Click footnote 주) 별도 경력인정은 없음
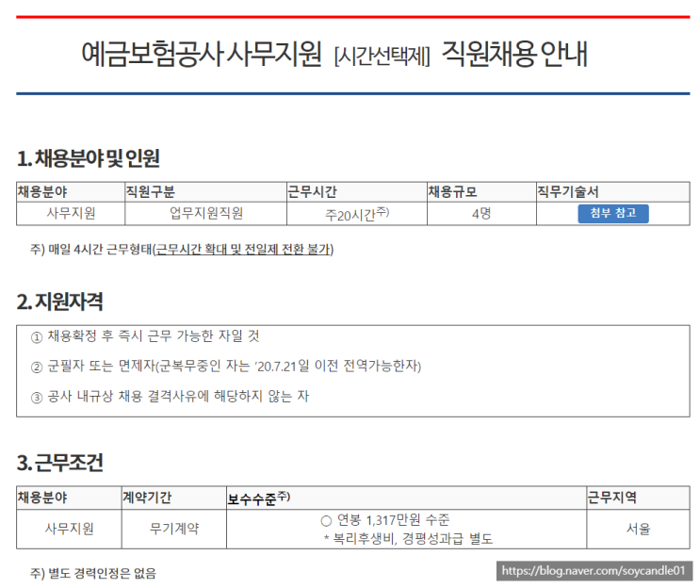Screen dimensions: 700x588 (x=93, y=573)
